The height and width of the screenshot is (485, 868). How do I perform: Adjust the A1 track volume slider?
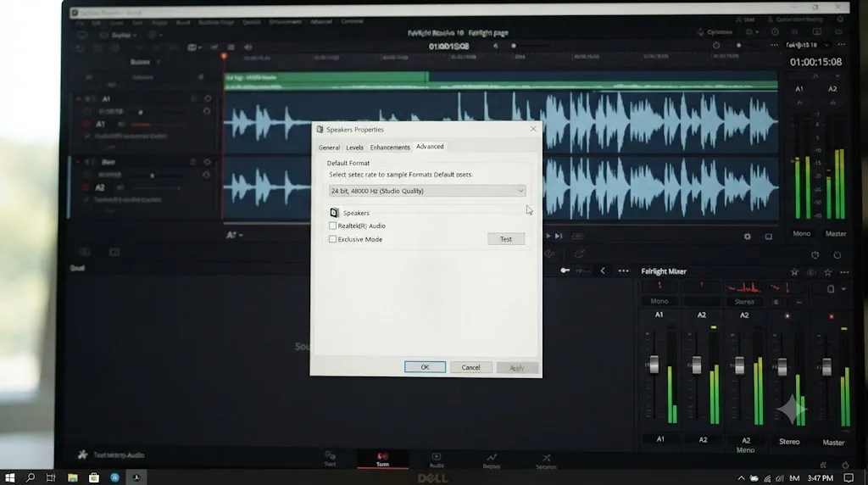(x=141, y=112)
